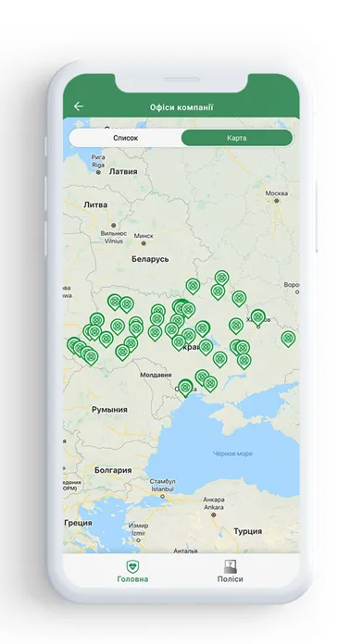Click the Беларусь country label
Image resolution: width=363 pixels, height=644 pixels.
pos(150,259)
